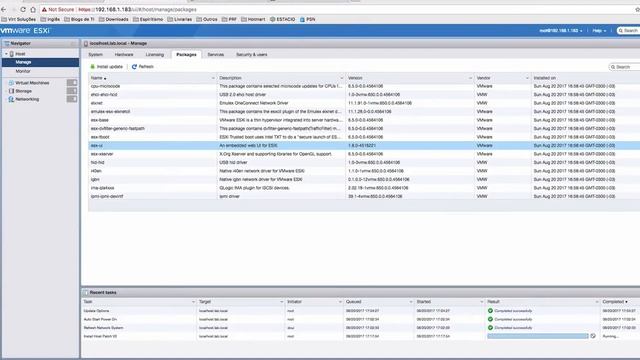Open Networking in the Navigator

click(27, 99)
